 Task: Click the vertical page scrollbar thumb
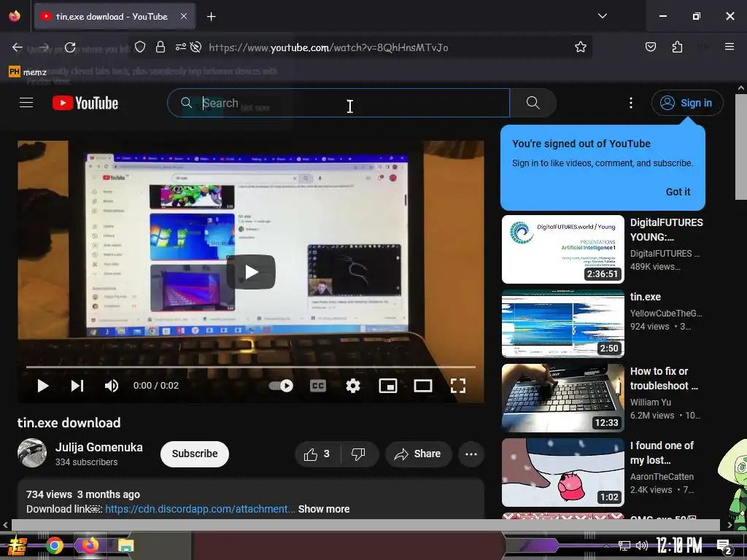[741, 147]
